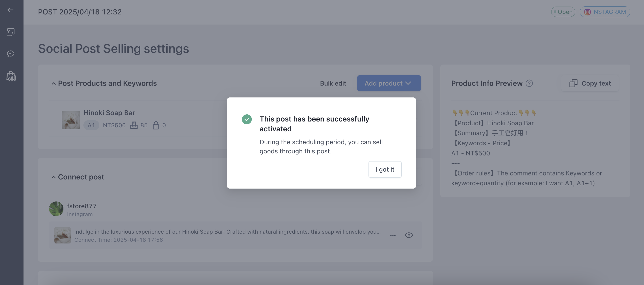Collapse the Connect post section

pyautogui.click(x=54, y=177)
